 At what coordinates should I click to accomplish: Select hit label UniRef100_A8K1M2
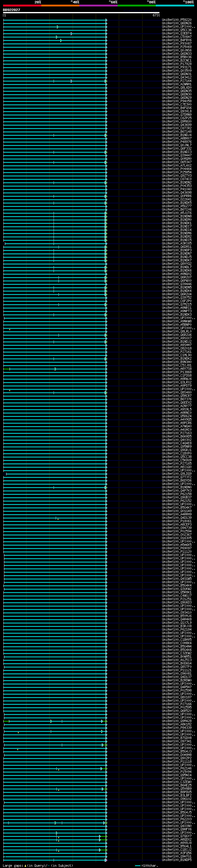[177, 724]
